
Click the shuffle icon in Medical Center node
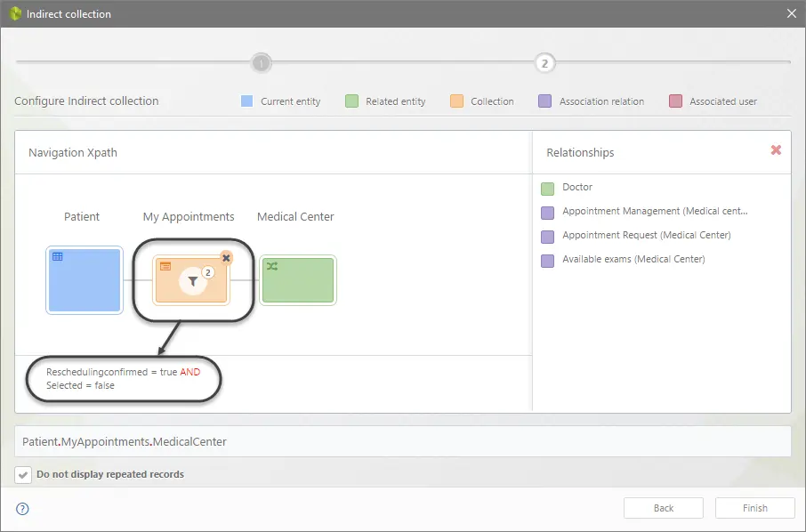click(272, 266)
